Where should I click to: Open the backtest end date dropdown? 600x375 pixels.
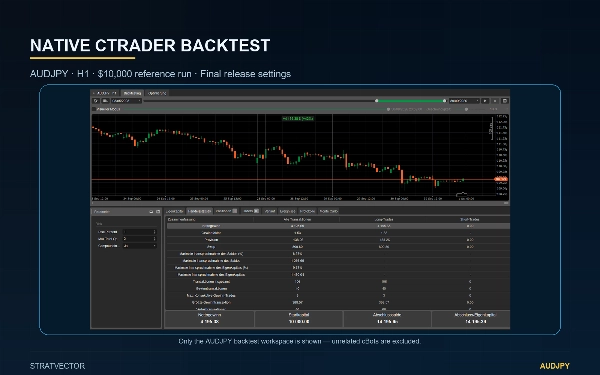coord(464,101)
